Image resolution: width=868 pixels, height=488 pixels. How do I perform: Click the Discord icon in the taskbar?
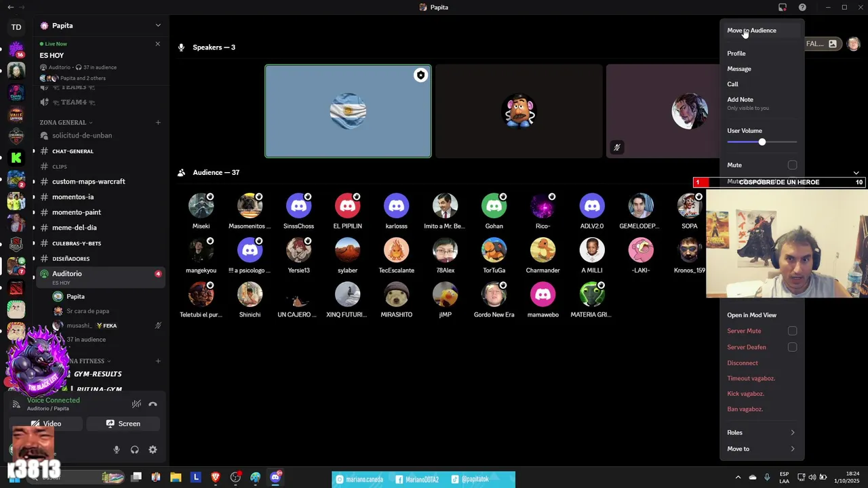(275, 477)
